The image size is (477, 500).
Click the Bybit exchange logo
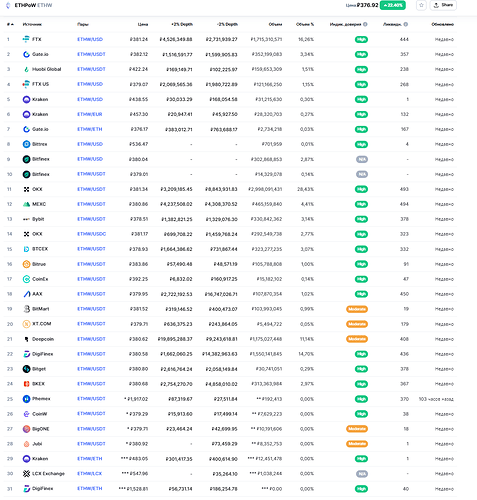point(26,219)
